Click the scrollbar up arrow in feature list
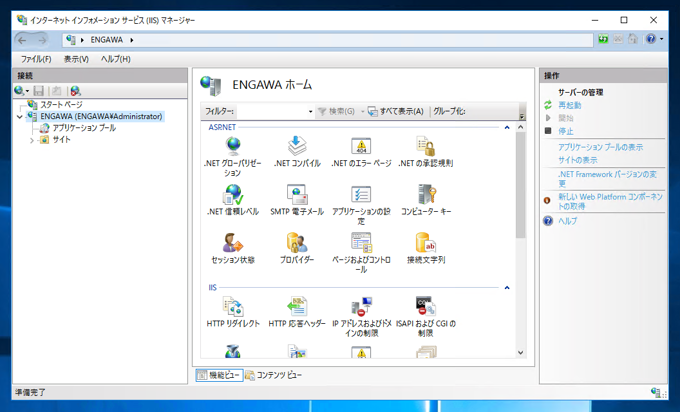The width and height of the screenshot is (680, 412). click(x=521, y=128)
